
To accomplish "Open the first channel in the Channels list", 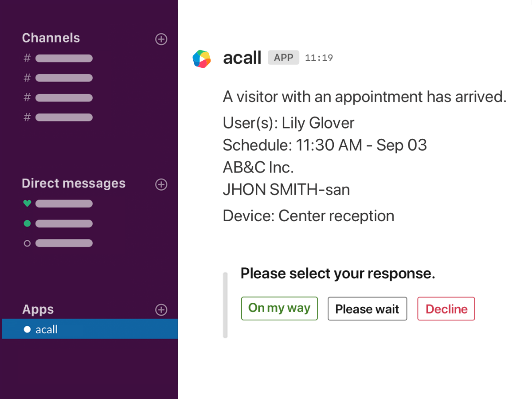I will pyautogui.click(x=58, y=58).
